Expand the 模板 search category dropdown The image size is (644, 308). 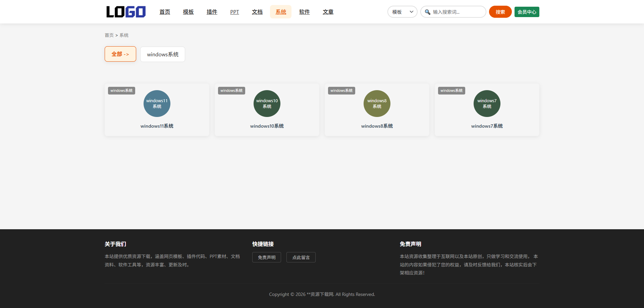point(402,12)
